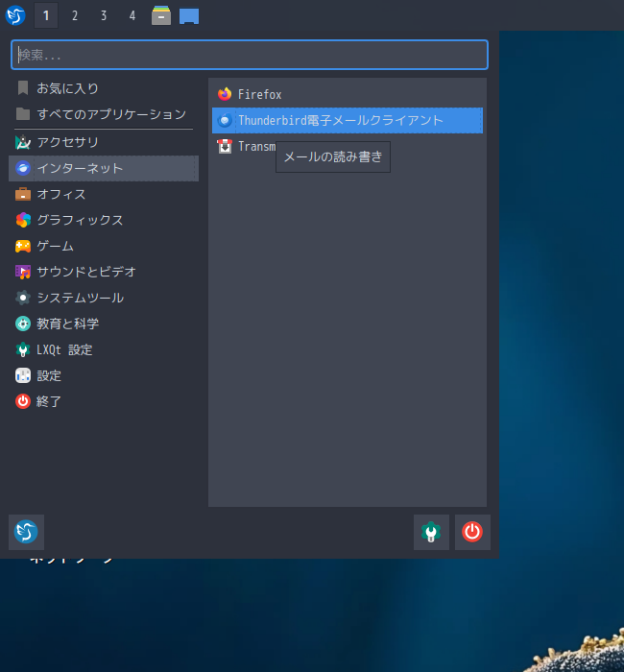624x672 pixels.
Task: Launch Transmission from the application list
Action: (348, 146)
